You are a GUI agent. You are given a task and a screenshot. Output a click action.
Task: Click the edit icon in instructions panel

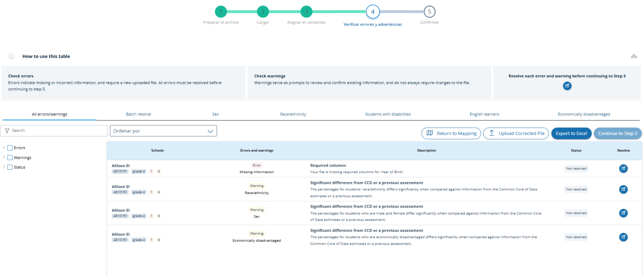567,86
